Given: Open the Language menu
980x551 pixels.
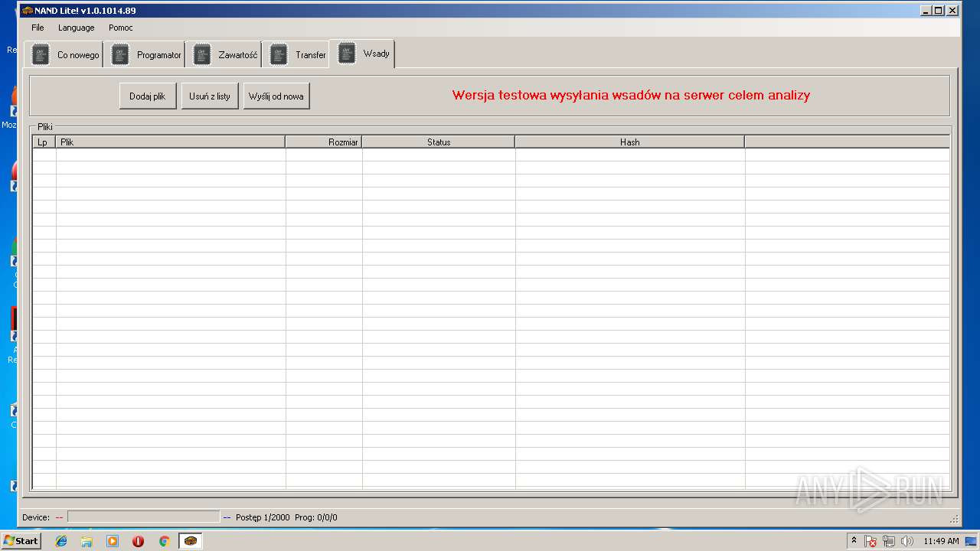Looking at the screenshot, I should (77, 28).
